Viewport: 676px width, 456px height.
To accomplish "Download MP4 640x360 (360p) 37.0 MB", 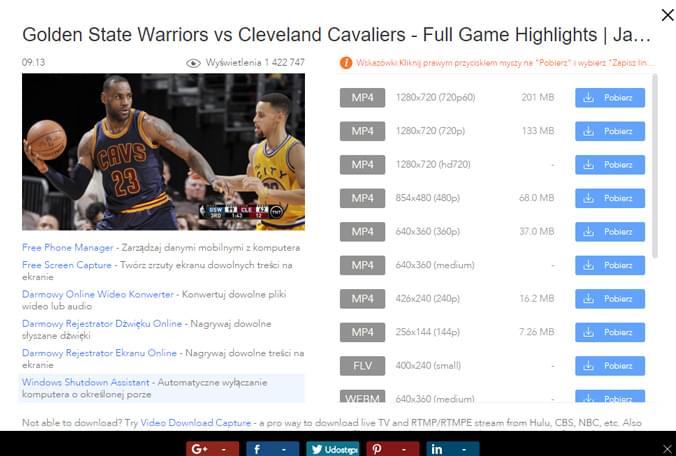I will tap(610, 232).
